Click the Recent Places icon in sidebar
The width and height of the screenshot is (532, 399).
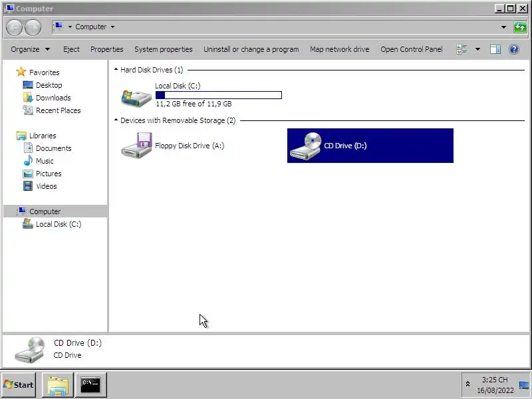pyautogui.click(x=28, y=110)
